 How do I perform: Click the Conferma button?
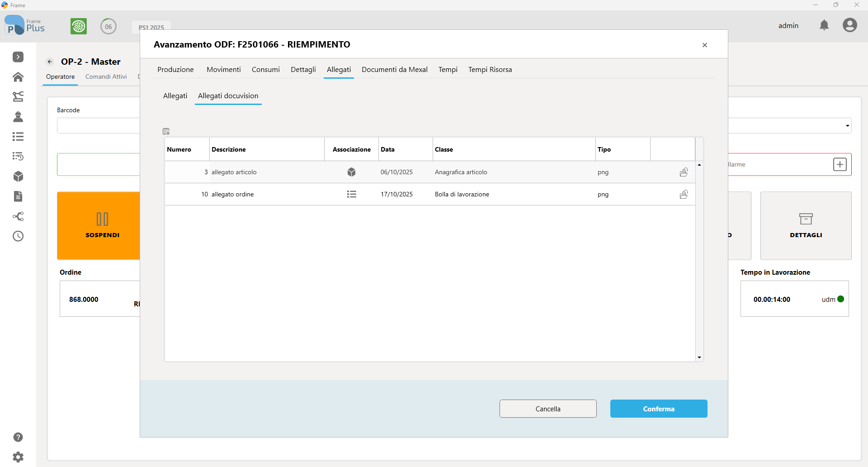(x=659, y=409)
